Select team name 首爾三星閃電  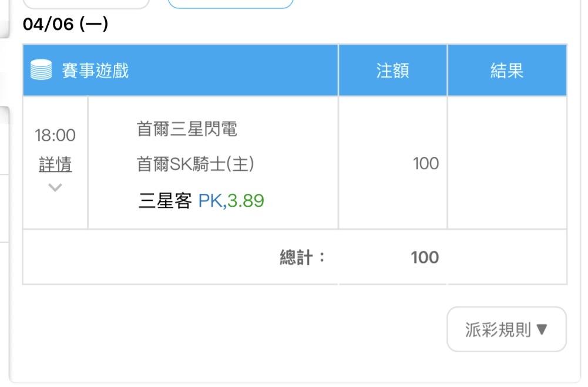187,129
